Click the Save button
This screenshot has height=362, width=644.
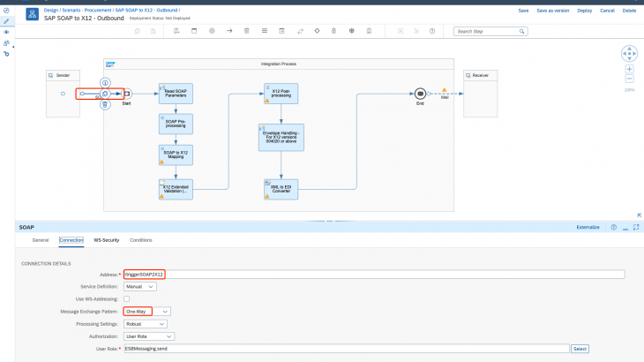pos(523,11)
